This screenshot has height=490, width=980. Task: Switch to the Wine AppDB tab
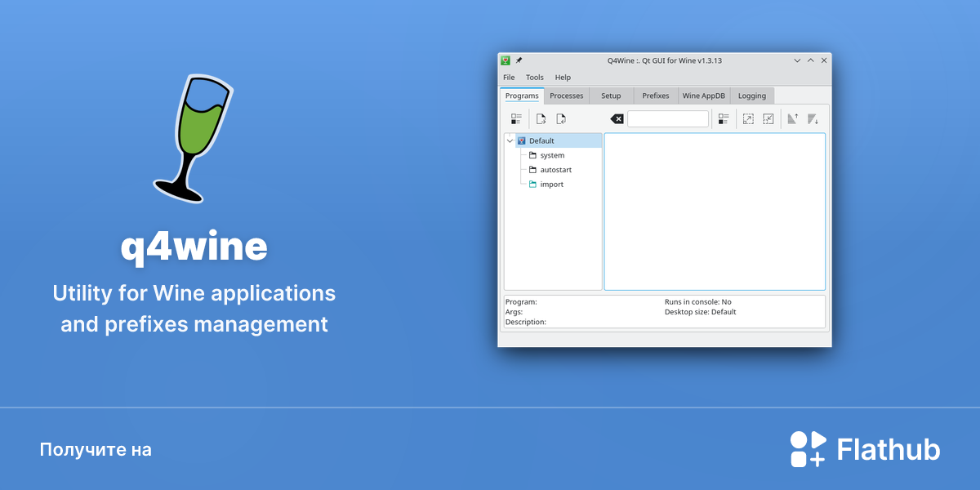click(704, 96)
